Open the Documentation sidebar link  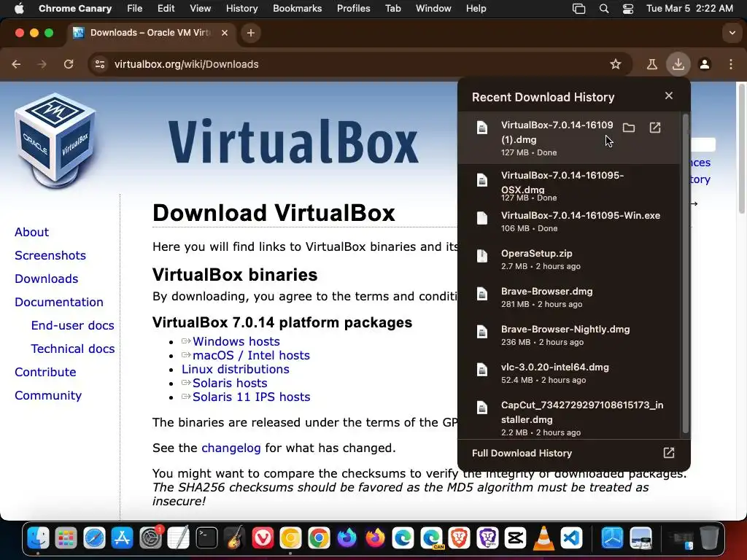58,302
